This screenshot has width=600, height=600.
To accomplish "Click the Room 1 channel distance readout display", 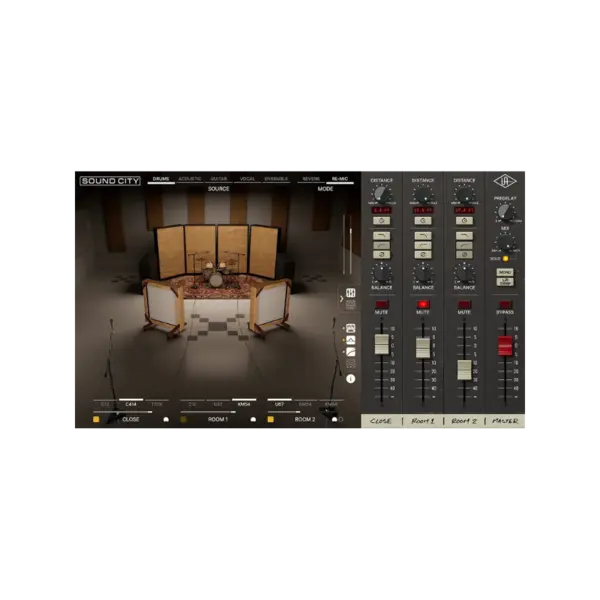I will (423, 210).
